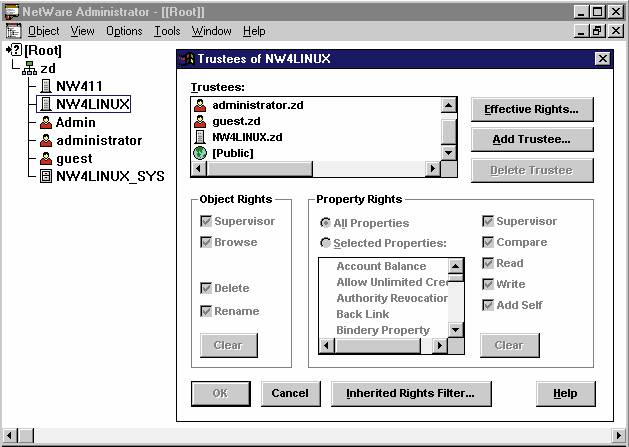Screen dimensions: 629x447
Task: Open the Help menu
Action: click(x=254, y=31)
